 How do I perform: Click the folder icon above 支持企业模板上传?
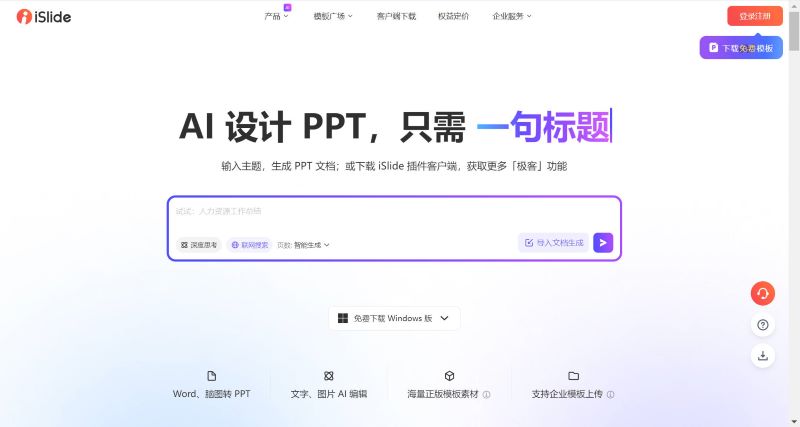click(573, 376)
